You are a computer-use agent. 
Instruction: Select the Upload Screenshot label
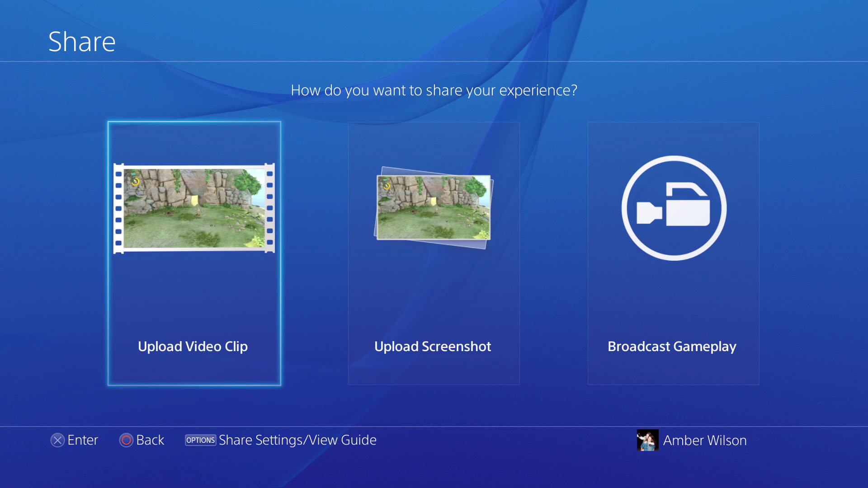(433, 347)
